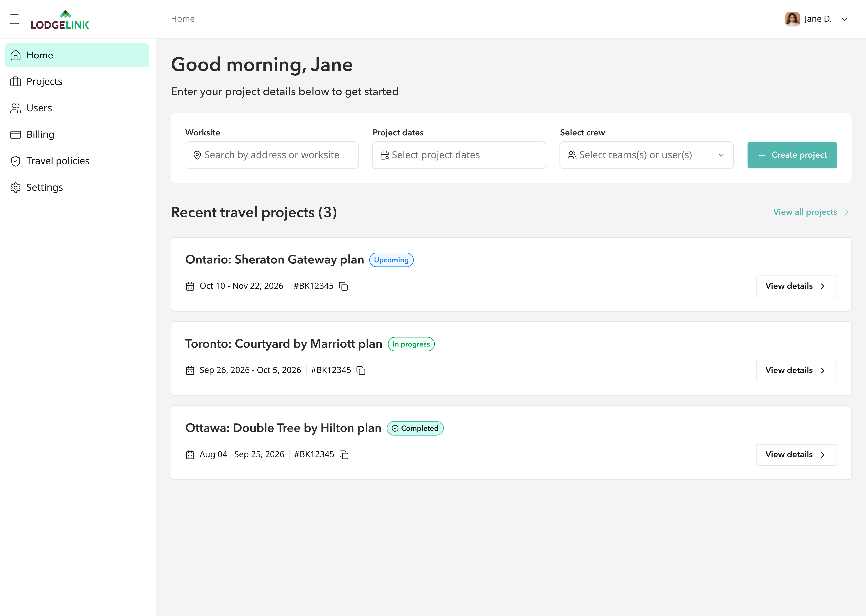Click calendar icon in Project dates field
The image size is (866, 616).
pyautogui.click(x=384, y=155)
